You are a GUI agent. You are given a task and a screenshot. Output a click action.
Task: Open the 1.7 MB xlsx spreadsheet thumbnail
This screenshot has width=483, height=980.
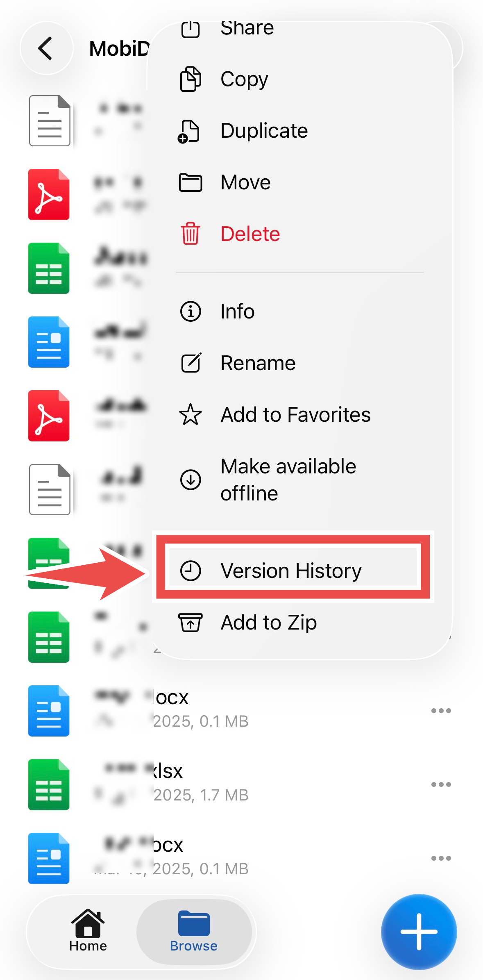[49, 784]
